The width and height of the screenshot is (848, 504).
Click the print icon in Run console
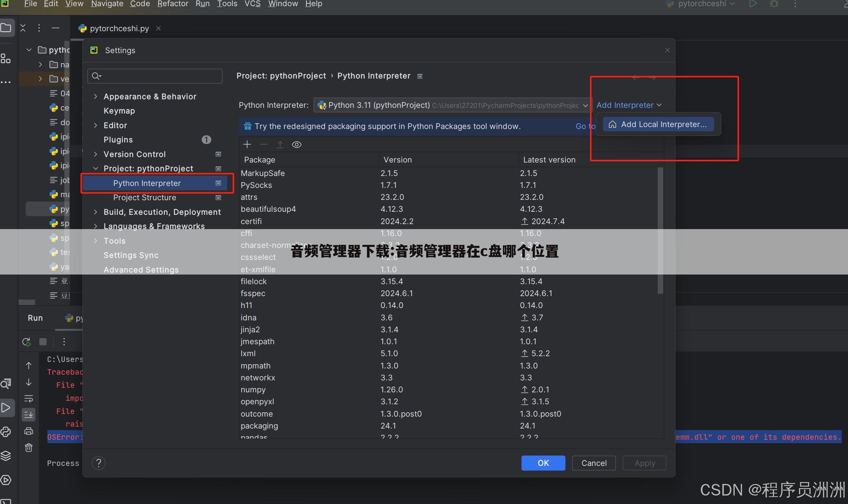pos(28,431)
